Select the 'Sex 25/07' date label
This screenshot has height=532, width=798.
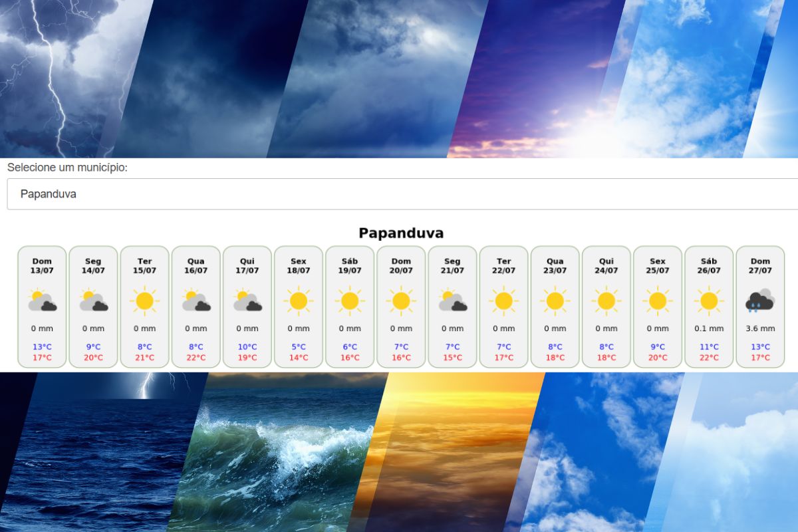point(658,266)
